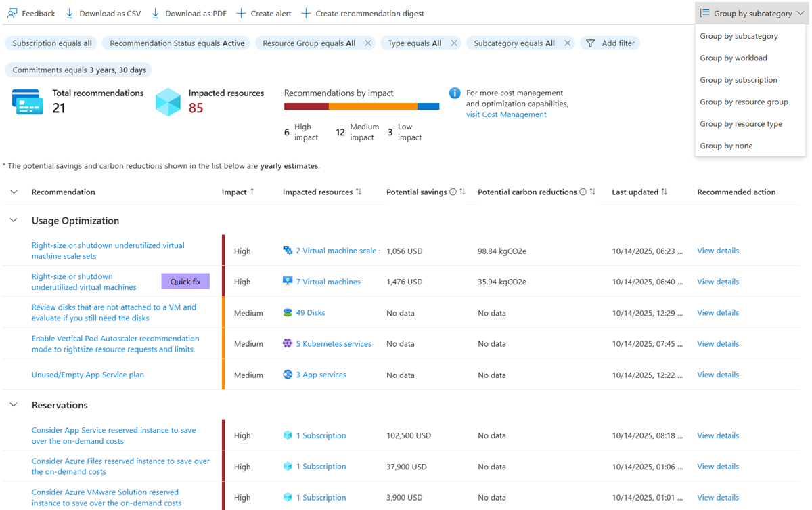The image size is (812, 510).
Task: Click the Kubernetes services icon
Action: coord(288,343)
